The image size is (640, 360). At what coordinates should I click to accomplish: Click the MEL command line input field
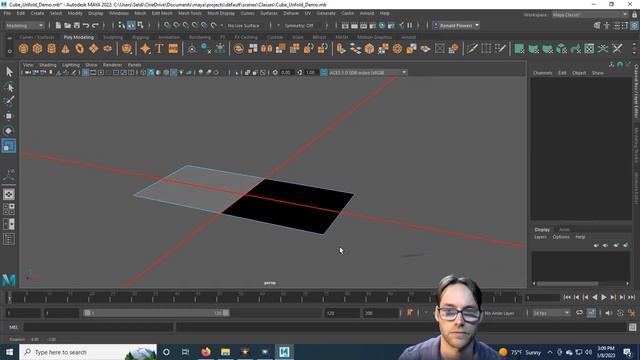98,327
